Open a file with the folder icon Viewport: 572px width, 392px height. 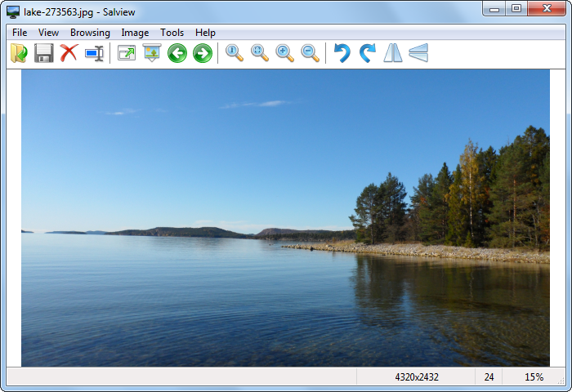tap(19, 53)
